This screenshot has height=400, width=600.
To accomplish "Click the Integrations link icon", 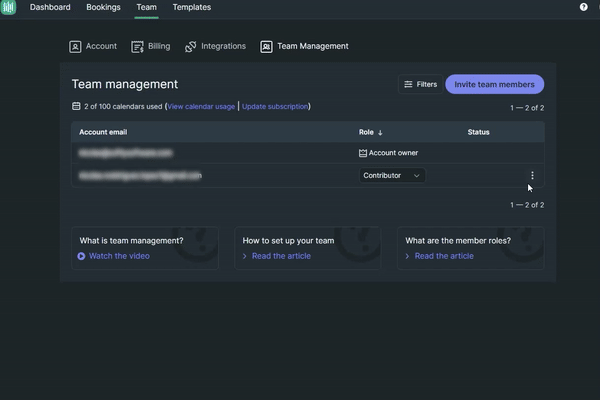I will coord(191,46).
